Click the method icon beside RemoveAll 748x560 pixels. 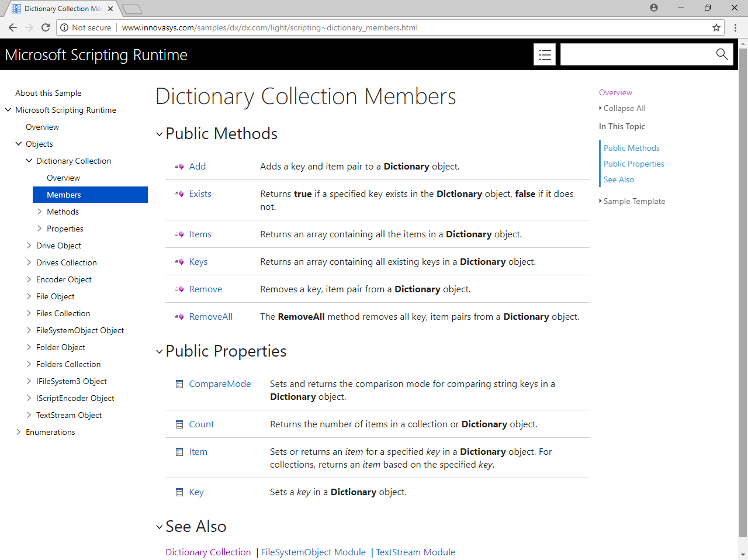point(179,317)
